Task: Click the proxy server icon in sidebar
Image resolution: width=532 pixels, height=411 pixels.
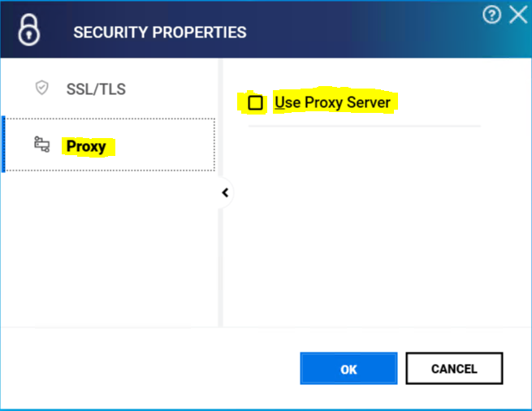Action: pos(42,145)
